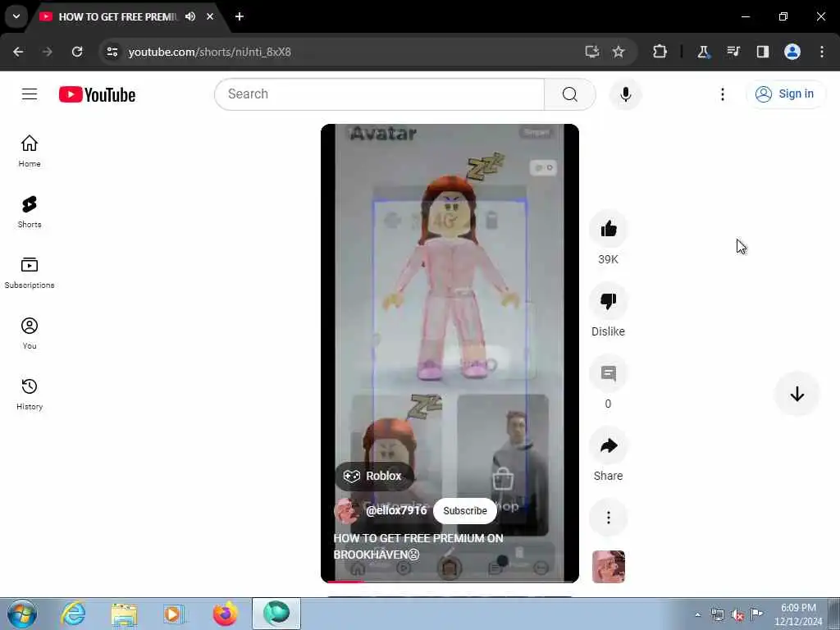This screenshot has width=840, height=630.
Task: Open more actions menu beside short
Action: coord(608,518)
